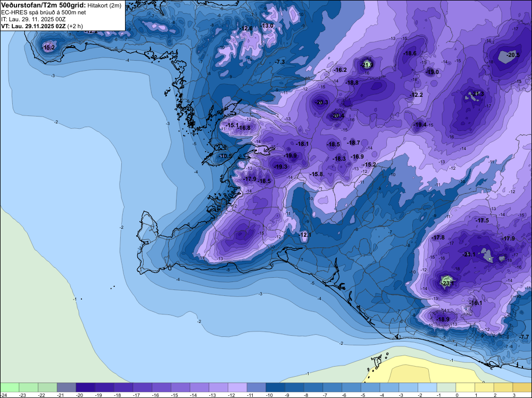Select the -18.8 temperature value
Screen dimensions: 532x398
pos(352,82)
